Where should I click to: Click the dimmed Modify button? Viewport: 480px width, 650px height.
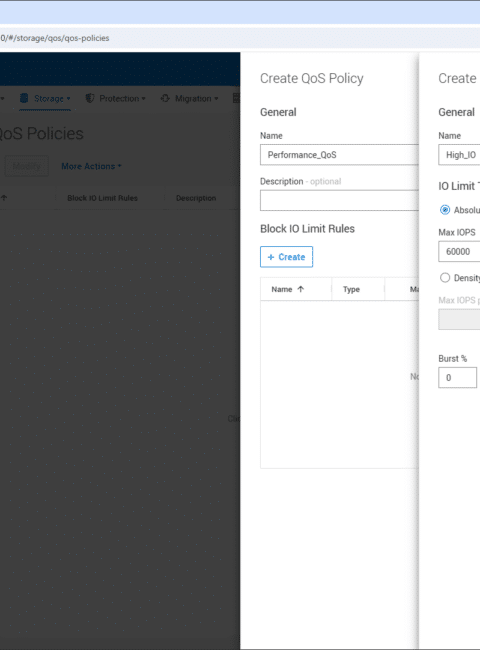point(27,166)
